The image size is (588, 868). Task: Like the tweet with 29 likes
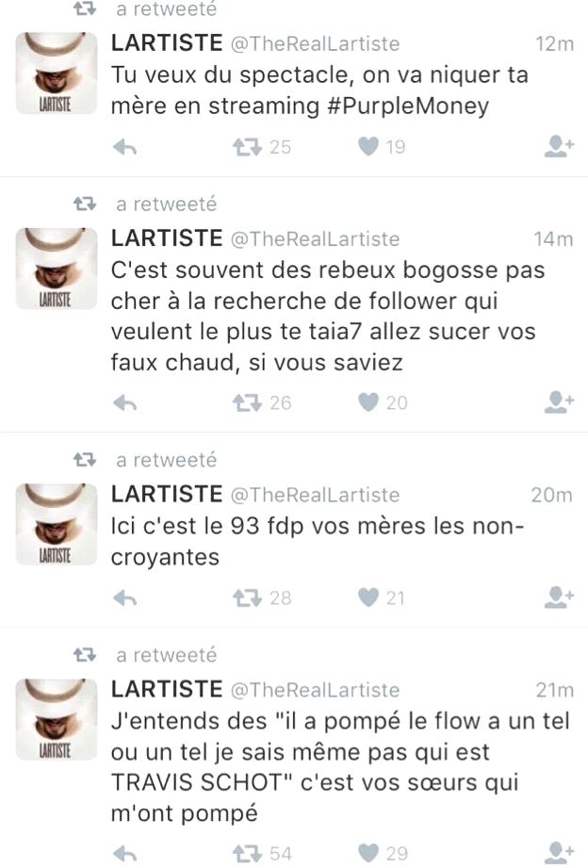tap(368, 854)
